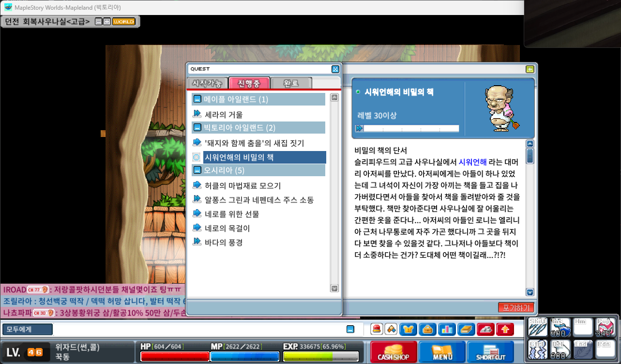Click the MapleStory window title icon
The image size is (621, 364).
8,7
